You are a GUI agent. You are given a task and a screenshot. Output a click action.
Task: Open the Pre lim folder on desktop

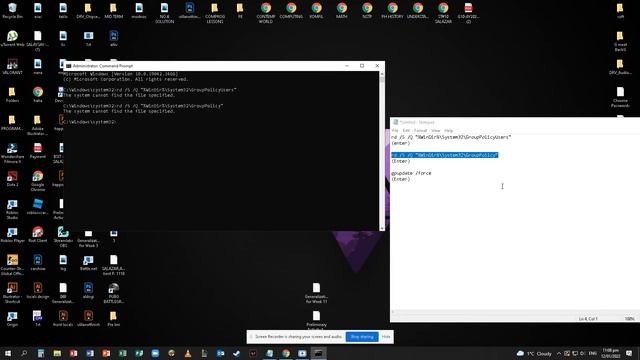113,319
